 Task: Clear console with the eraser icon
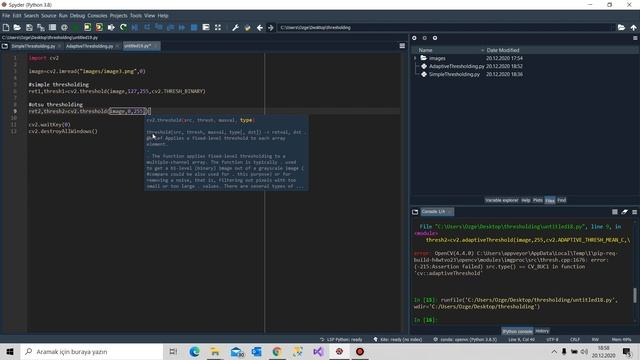(x=624, y=212)
